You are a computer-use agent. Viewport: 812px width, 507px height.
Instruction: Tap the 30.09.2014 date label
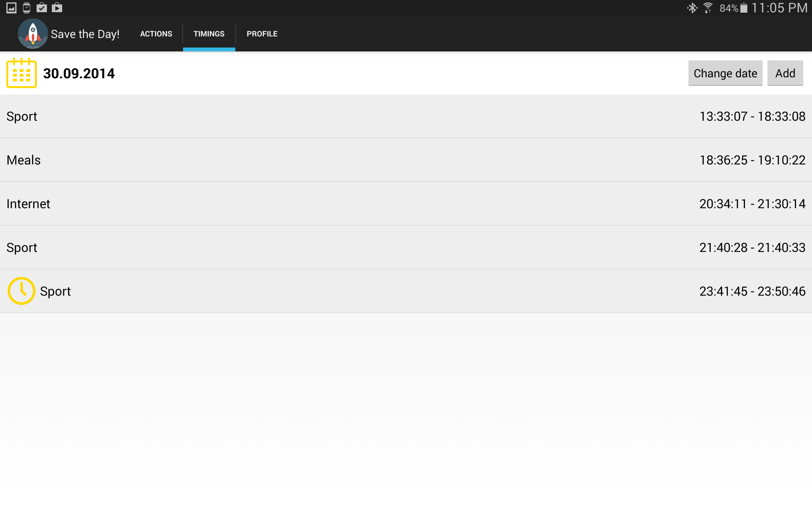pos(79,74)
